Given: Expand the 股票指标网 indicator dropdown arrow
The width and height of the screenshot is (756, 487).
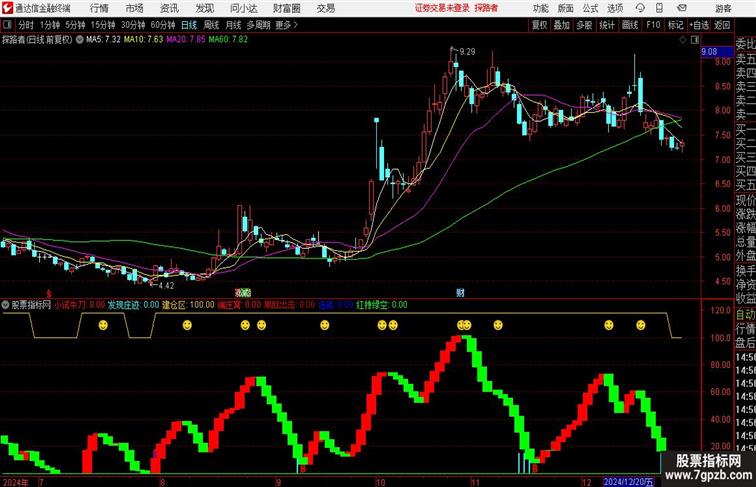Looking at the screenshot, I should [5, 305].
